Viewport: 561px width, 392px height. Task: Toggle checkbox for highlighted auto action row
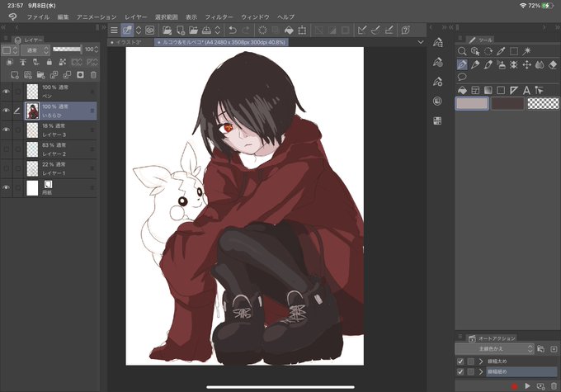point(460,372)
